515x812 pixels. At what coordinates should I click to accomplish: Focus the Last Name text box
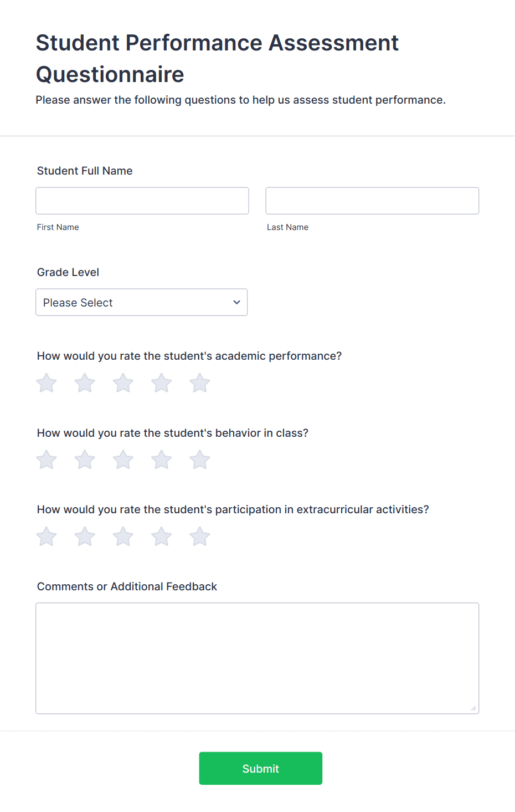[372, 201]
